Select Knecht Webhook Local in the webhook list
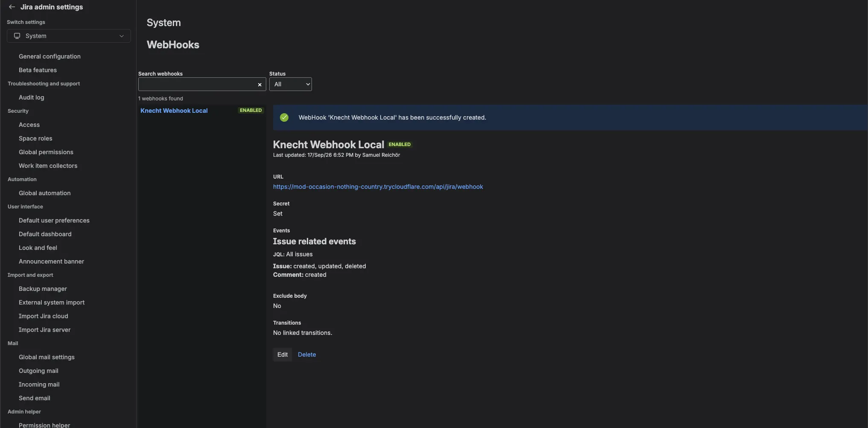This screenshot has width=868, height=428. pos(174,111)
